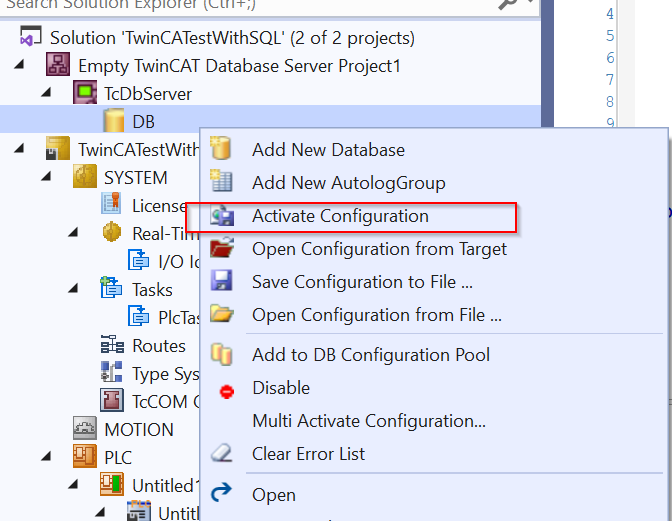Click the TcCOM Objects icon

(x=112, y=400)
